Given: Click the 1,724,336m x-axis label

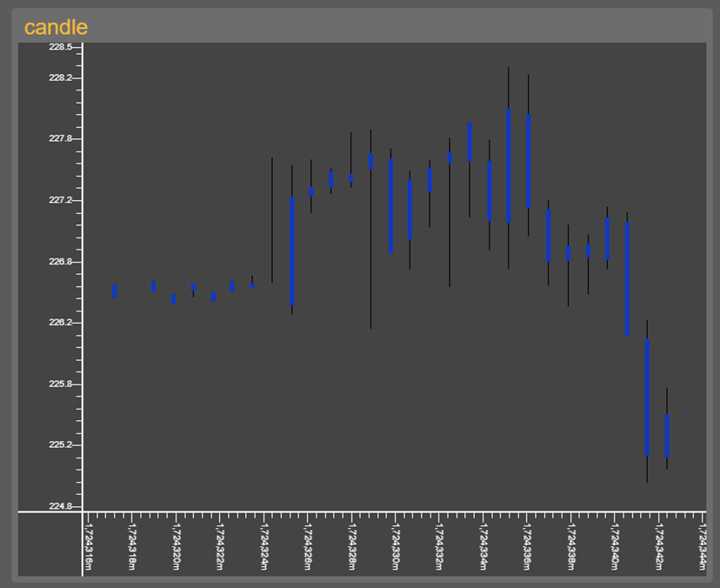Looking at the screenshot, I should click(527, 546).
